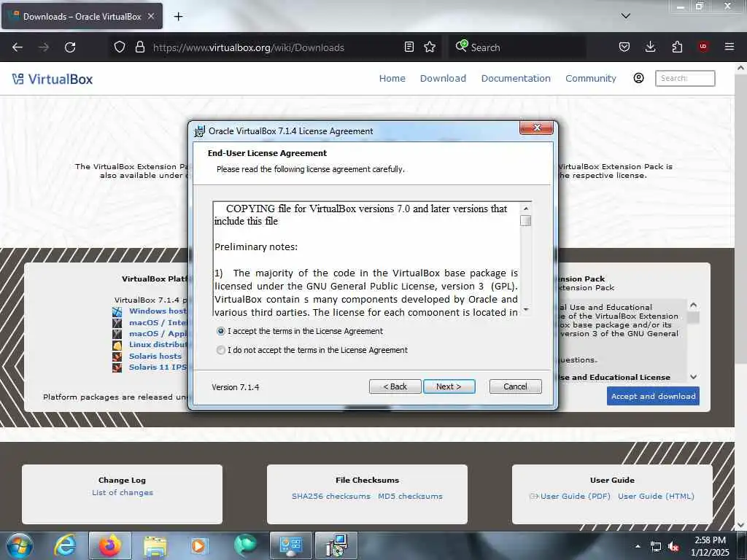
Task: Click the muted volume tray icon
Action: (673, 547)
